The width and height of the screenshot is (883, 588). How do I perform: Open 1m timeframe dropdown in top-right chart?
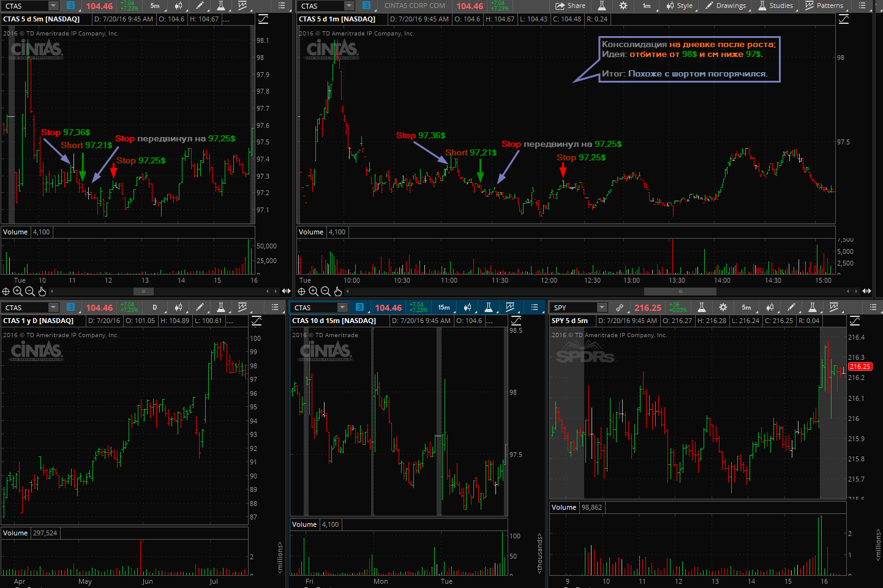coord(647,6)
